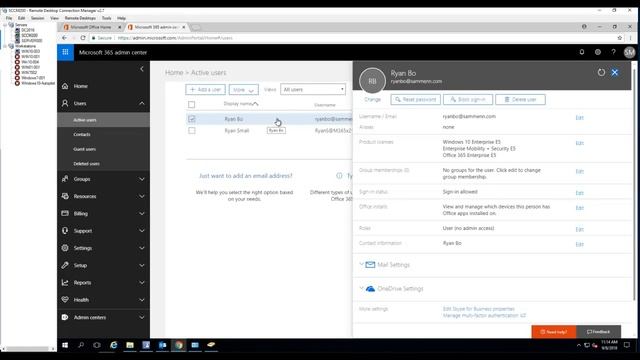Screen dimensions: 640x360
Task: Go back in the browser
Action: [64, 38]
